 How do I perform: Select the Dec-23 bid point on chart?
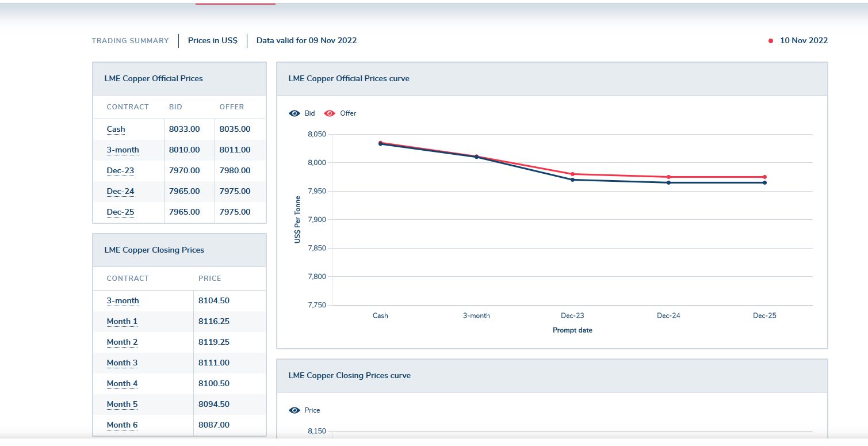tap(572, 180)
